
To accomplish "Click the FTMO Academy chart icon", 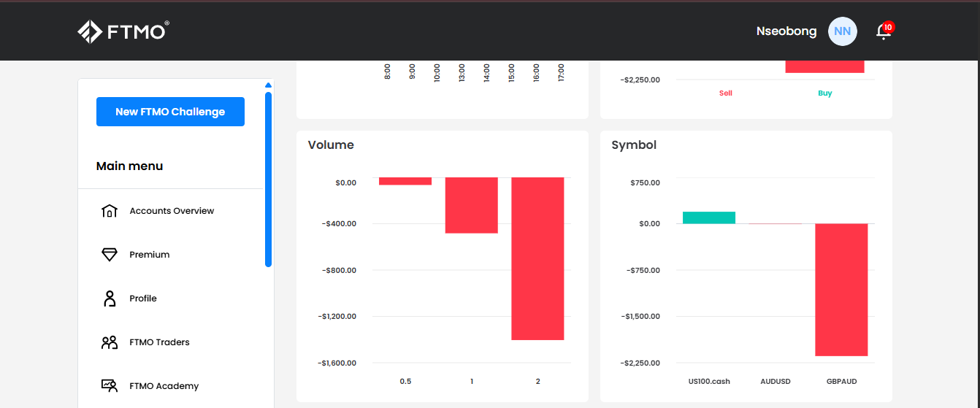I will [110, 386].
